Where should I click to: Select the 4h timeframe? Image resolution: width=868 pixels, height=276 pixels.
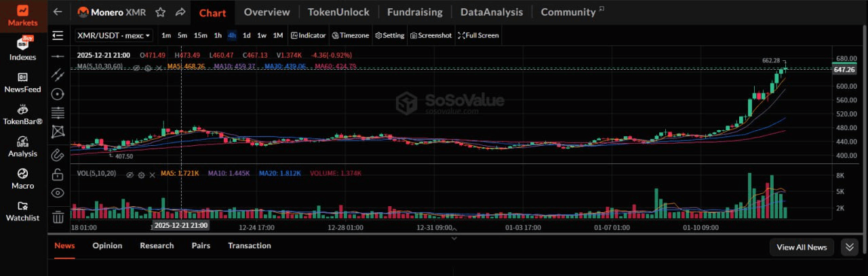[232, 35]
